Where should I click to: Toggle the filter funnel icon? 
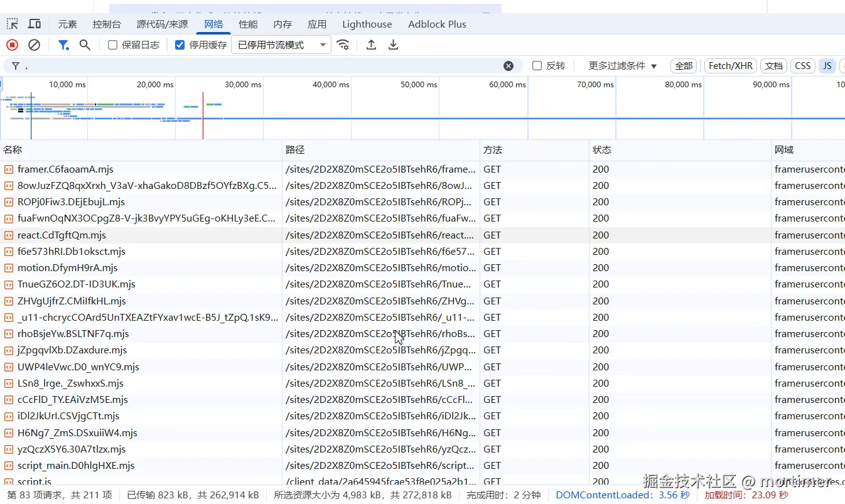click(63, 45)
